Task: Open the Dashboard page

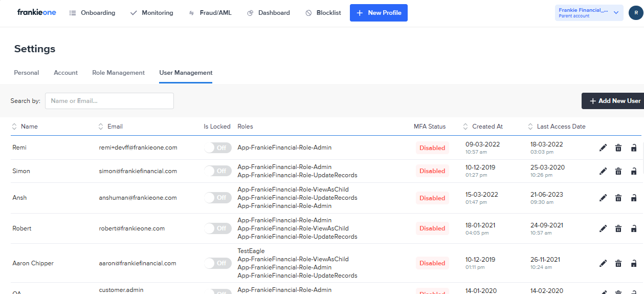Action: [268, 13]
